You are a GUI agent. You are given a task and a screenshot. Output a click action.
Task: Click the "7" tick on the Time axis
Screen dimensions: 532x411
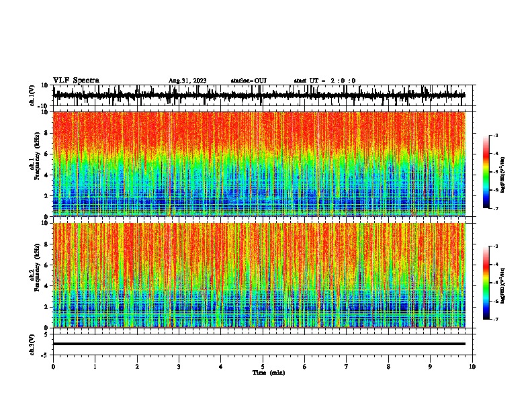347,367
